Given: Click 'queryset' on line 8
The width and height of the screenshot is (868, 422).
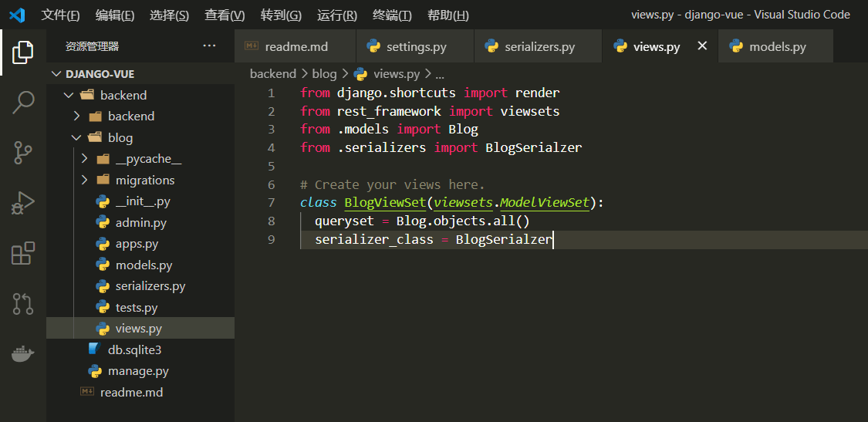Looking at the screenshot, I should 344,221.
